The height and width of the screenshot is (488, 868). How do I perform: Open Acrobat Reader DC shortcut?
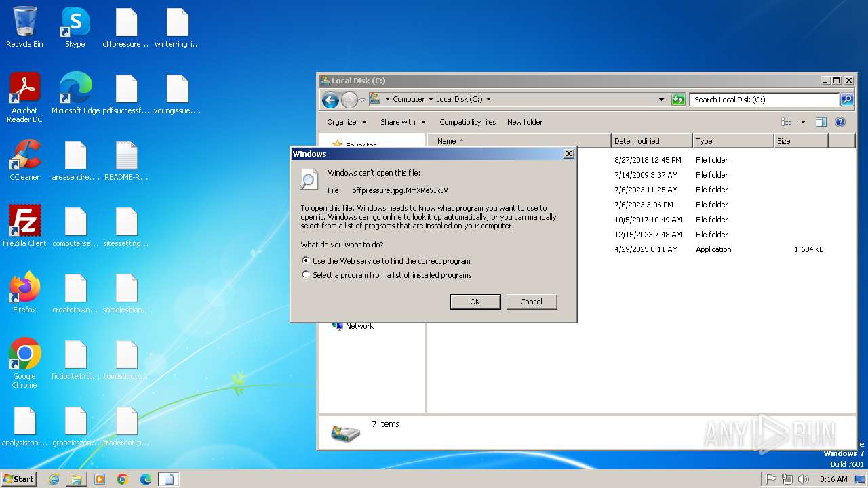pyautogui.click(x=24, y=98)
